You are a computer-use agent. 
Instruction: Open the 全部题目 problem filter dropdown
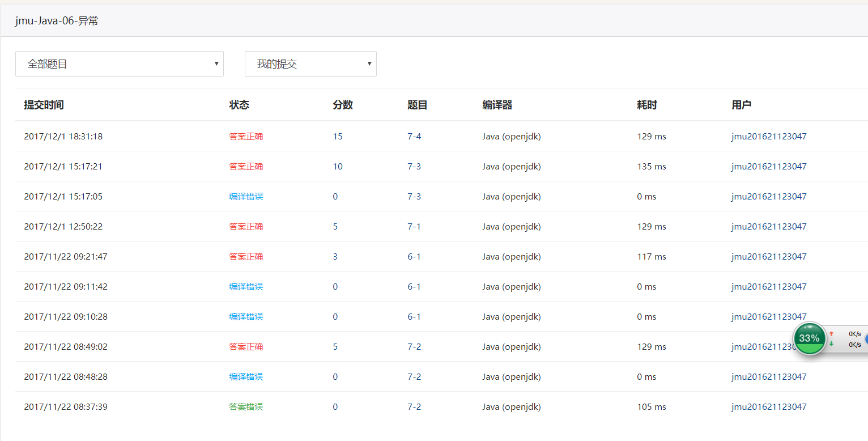click(x=120, y=64)
